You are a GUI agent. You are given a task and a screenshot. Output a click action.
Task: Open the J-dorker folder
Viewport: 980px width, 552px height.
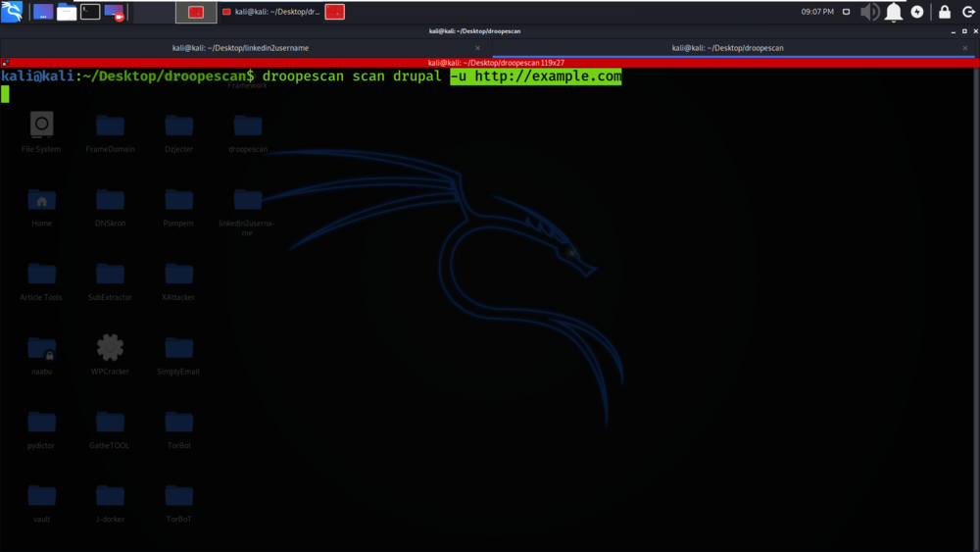[x=110, y=503]
